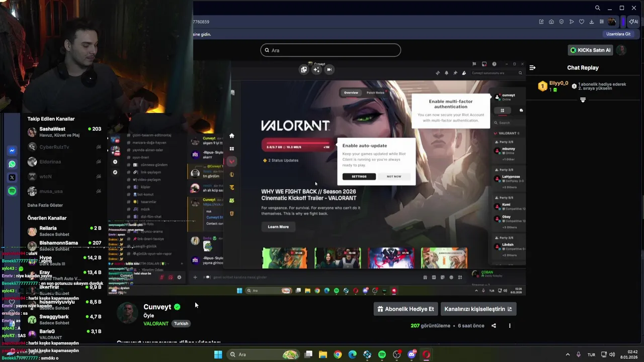Screen dimensions: 644x362
Task: Open Discord from the taskbar
Action: (412, 354)
